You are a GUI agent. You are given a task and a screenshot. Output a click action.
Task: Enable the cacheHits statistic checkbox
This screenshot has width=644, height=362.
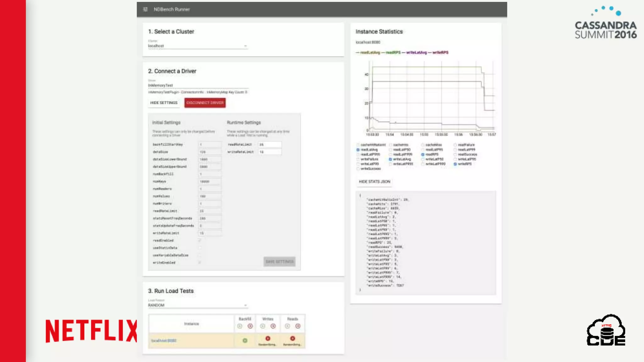pyautogui.click(x=391, y=145)
